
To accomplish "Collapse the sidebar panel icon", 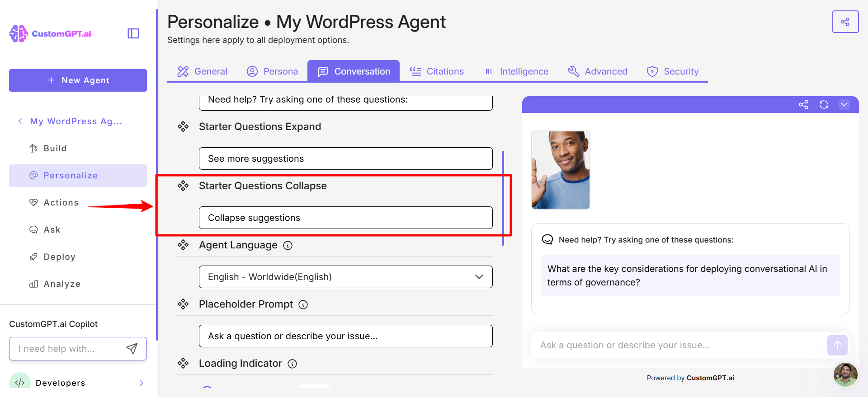I will (133, 33).
